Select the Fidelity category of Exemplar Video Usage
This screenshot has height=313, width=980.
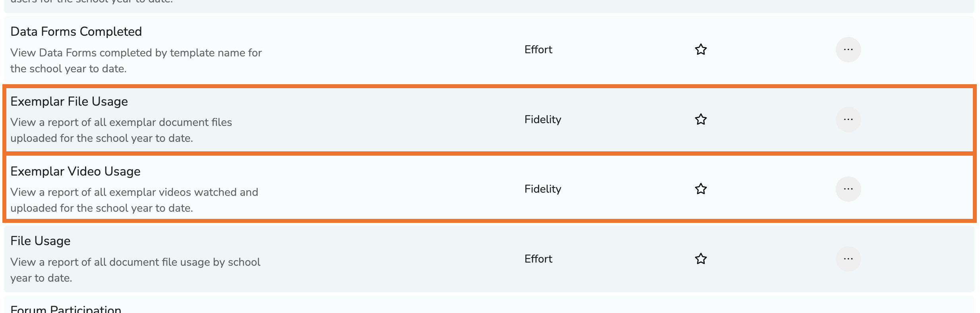[542, 189]
